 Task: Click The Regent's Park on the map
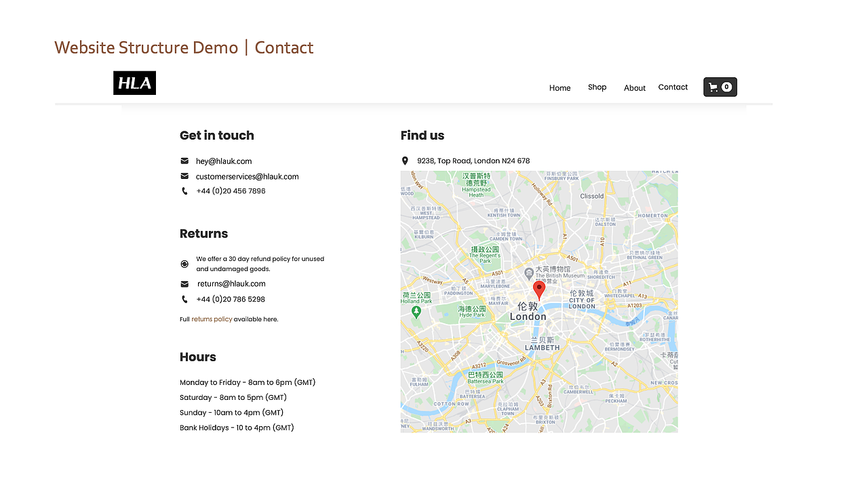pos(485,256)
